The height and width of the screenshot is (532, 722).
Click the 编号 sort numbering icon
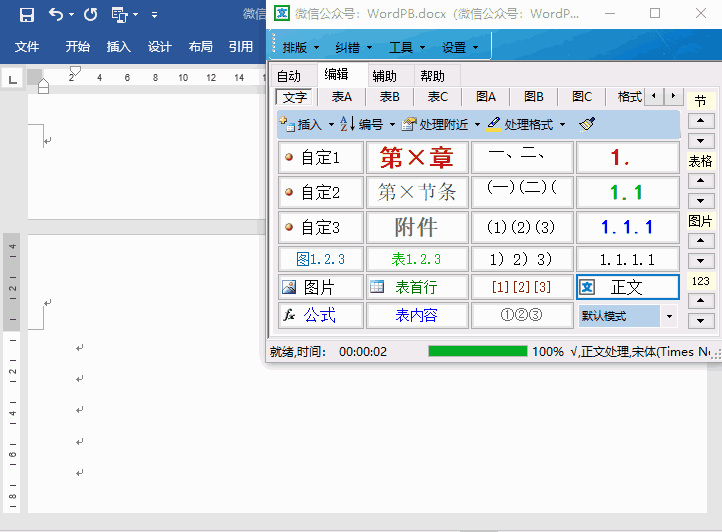[x=347, y=123]
